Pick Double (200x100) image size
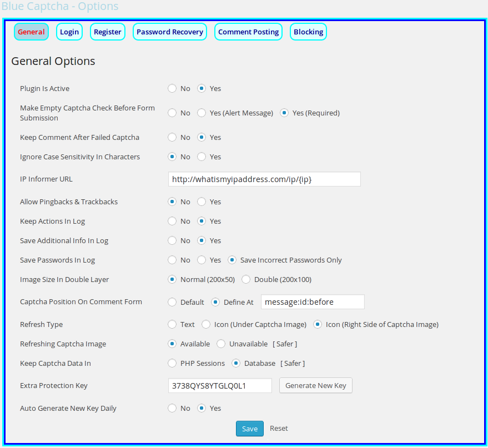Viewport: 488px width, 448px height. coord(246,279)
